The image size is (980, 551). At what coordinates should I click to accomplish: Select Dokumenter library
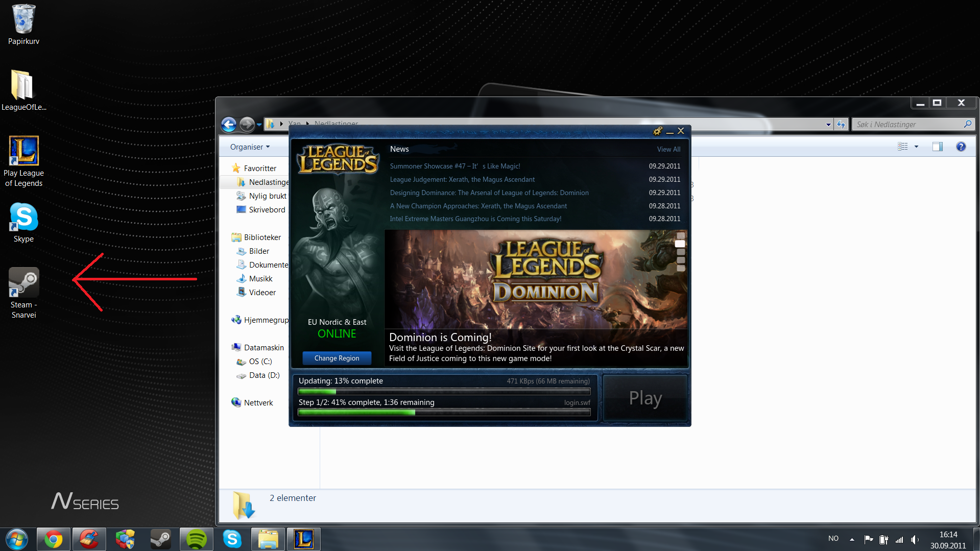[263, 265]
